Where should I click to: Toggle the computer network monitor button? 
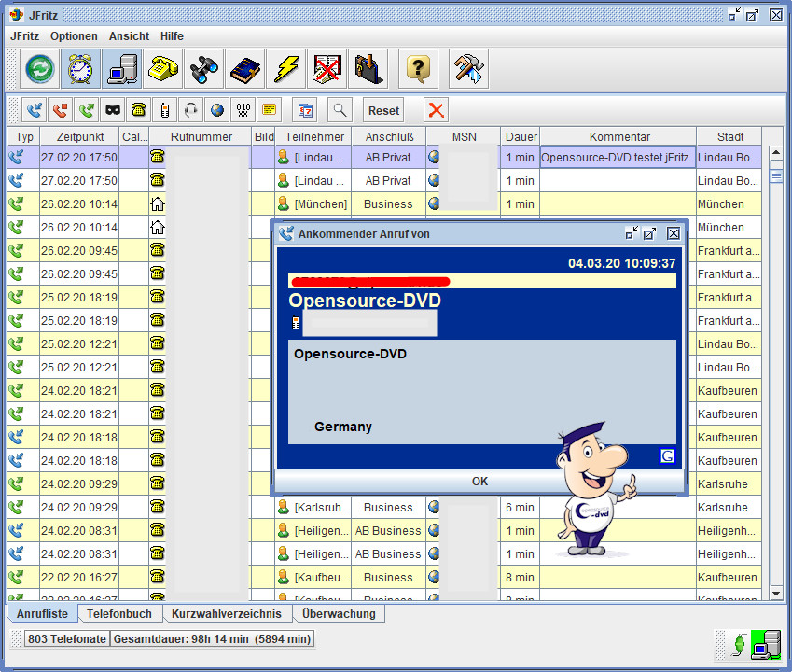[x=122, y=69]
